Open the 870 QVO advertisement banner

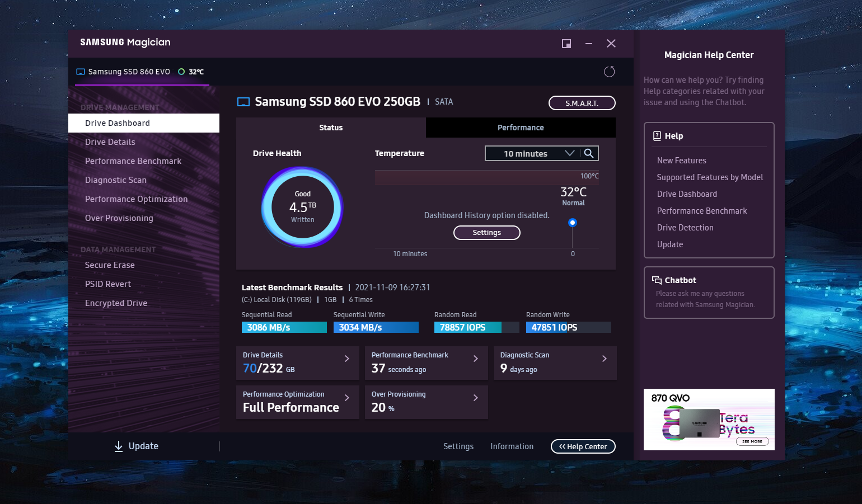[x=709, y=420]
